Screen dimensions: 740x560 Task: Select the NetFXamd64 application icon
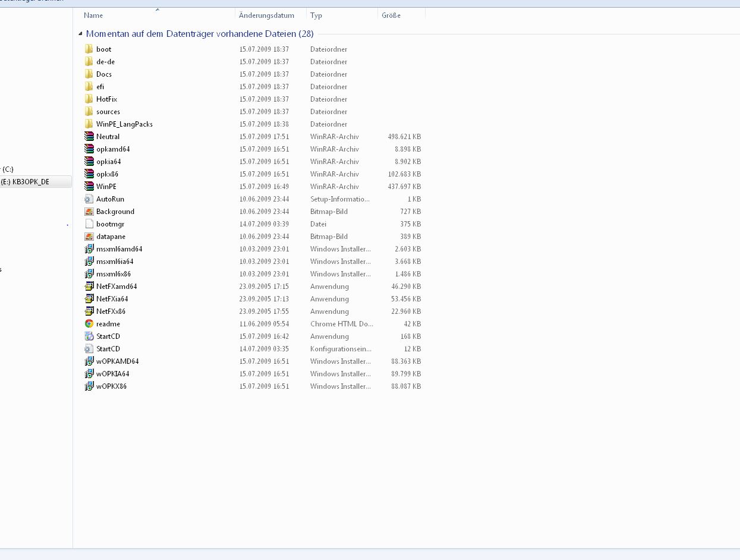coord(89,287)
